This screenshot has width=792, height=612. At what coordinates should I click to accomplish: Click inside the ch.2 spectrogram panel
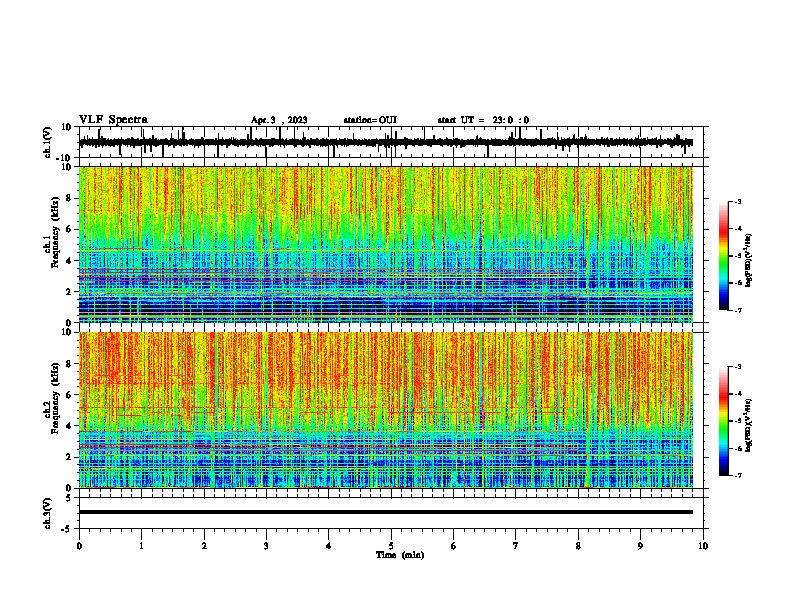(386, 410)
